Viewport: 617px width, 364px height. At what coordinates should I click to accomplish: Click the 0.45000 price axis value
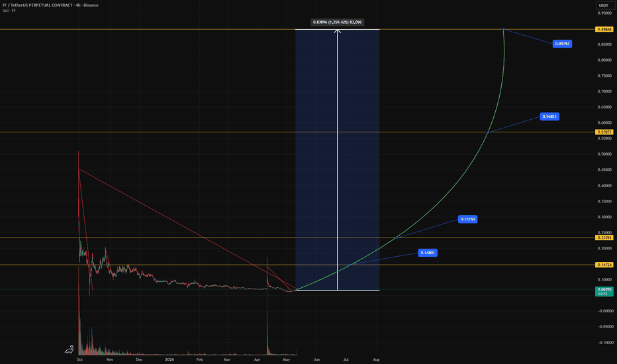(604, 170)
